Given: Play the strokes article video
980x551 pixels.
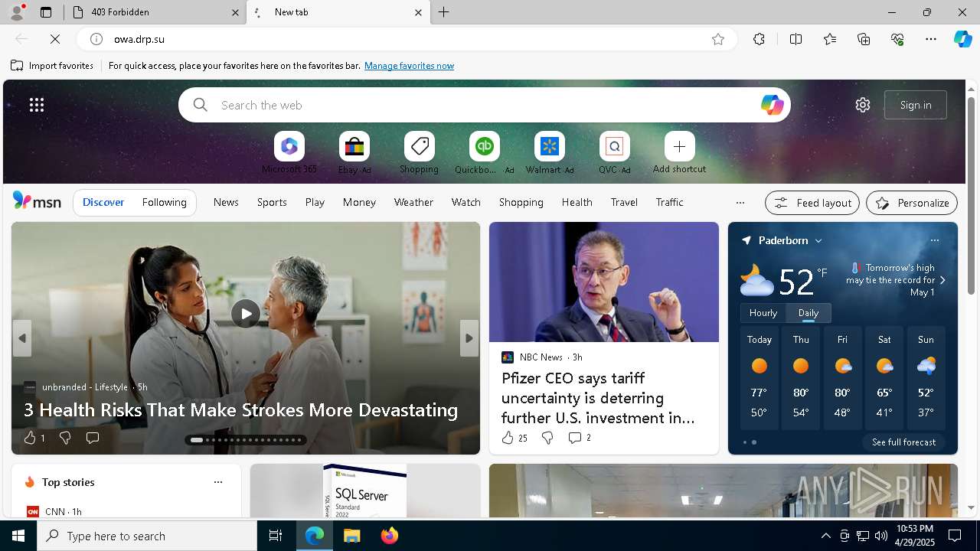Looking at the screenshot, I should pos(246,314).
